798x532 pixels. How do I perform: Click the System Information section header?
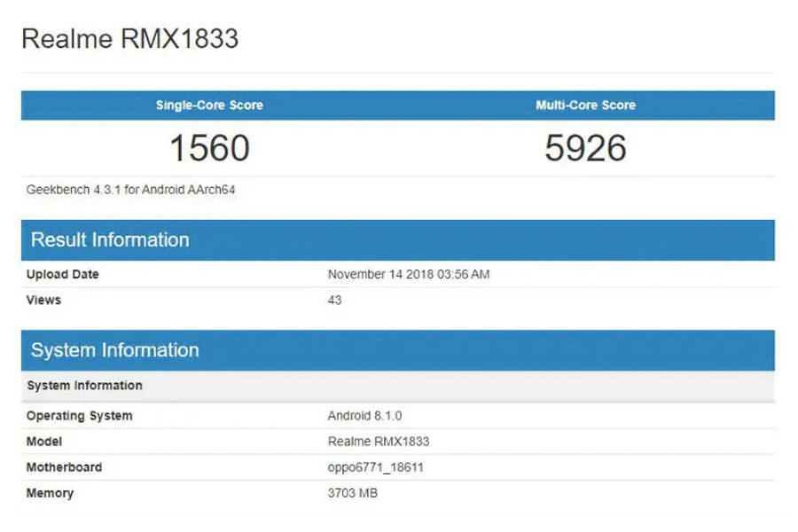(114, 350)
